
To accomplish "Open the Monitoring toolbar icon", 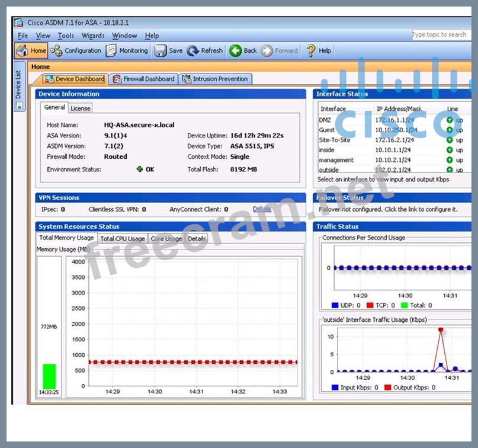I will tap(111, 51).
